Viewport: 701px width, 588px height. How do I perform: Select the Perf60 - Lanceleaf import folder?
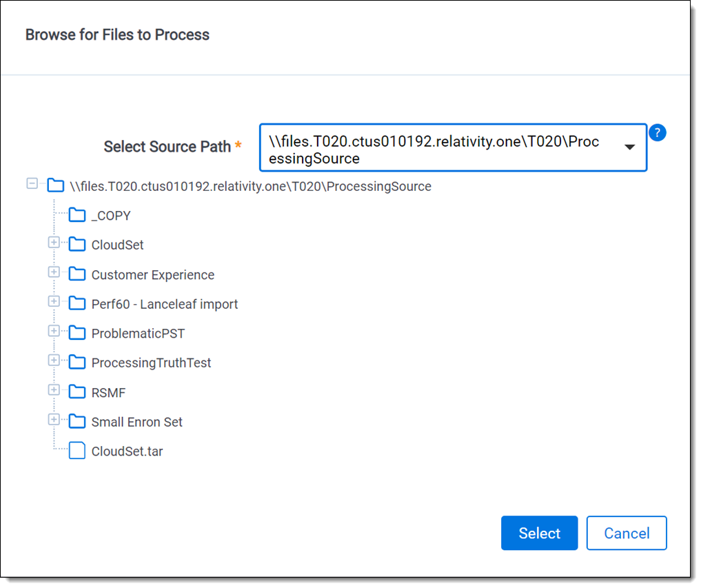165,304
